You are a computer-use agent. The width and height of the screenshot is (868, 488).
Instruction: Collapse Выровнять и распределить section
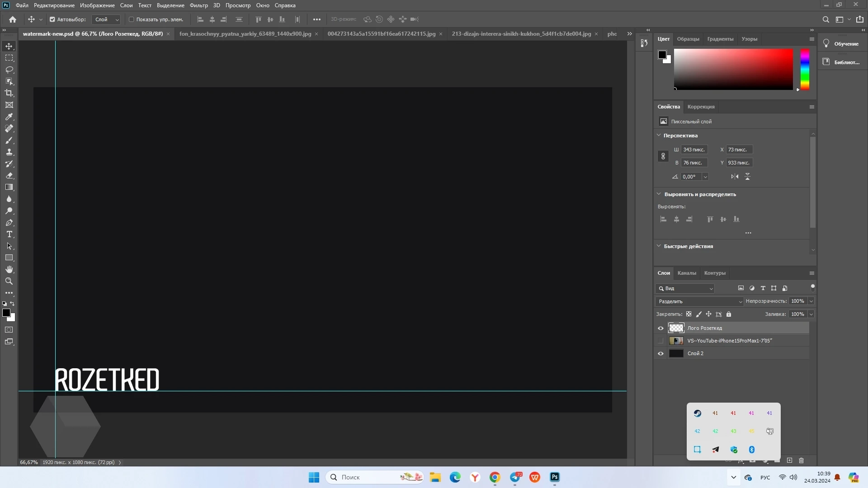[659, 194]
